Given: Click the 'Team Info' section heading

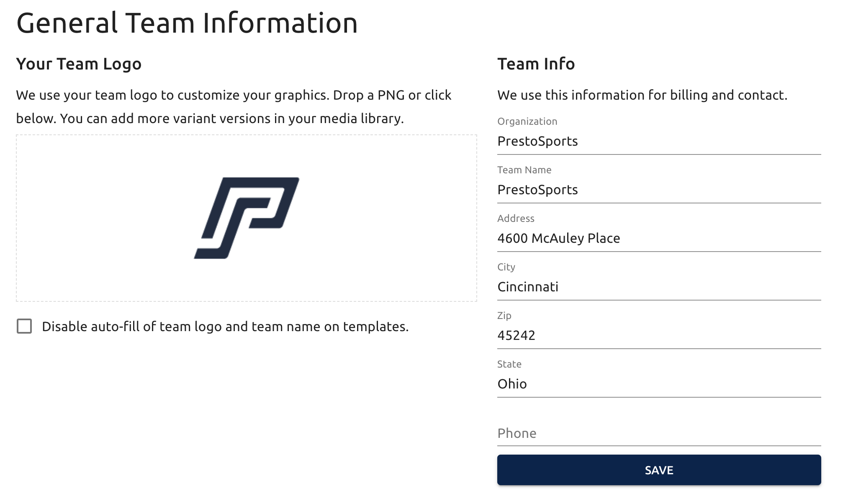Looking at the screenshot, I should click(x=536, y=64).
